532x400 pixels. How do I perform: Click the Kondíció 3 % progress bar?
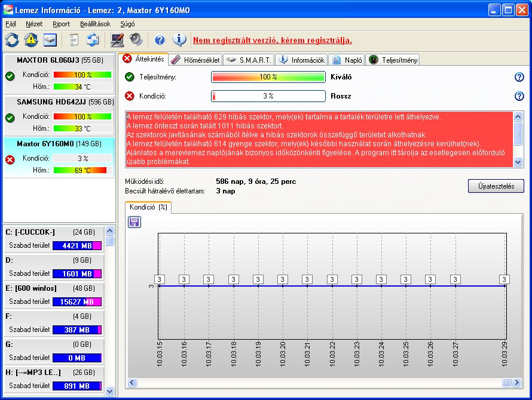[268, 96]
